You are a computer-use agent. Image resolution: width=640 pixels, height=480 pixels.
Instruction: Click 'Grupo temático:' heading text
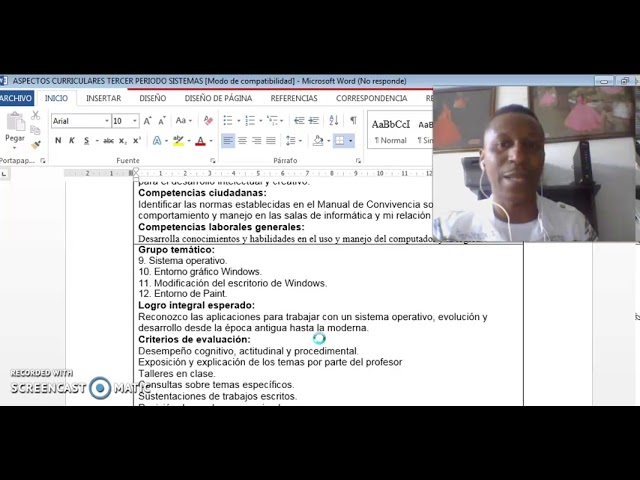point(176,249)
